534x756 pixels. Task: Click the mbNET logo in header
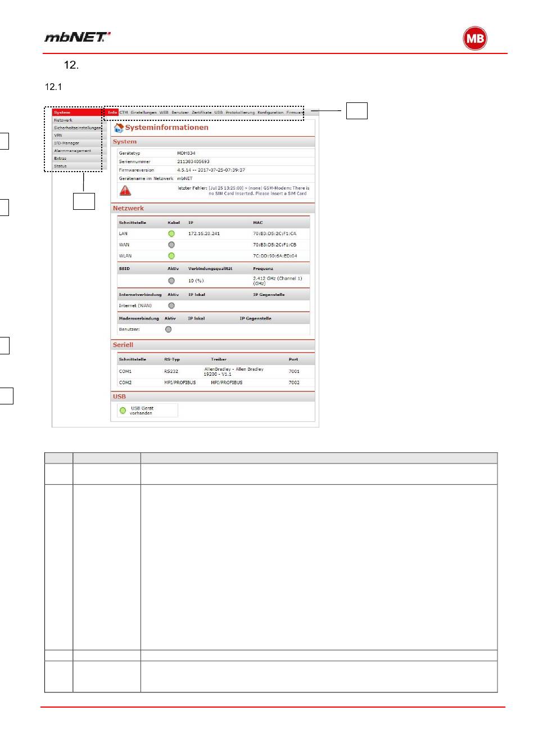coord(78,37)
